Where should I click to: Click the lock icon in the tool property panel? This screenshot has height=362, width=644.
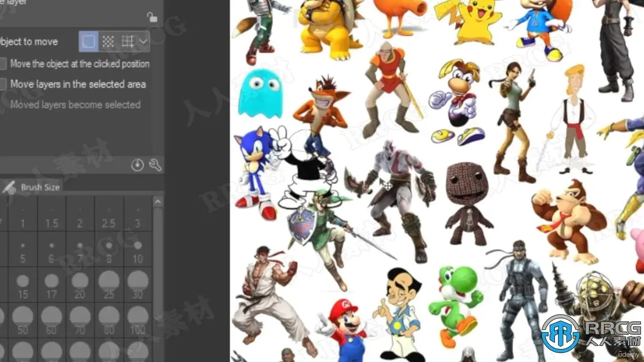[152, 18]
